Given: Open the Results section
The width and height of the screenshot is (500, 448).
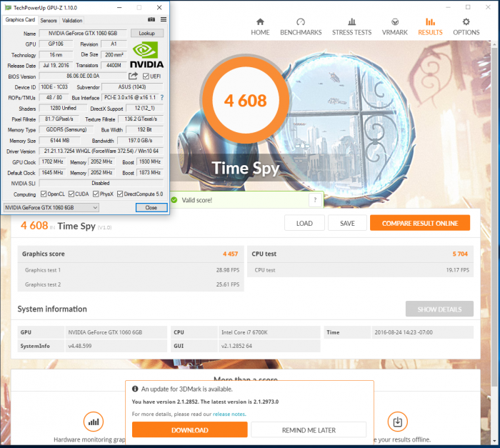Looking at the screenshot, I should (430, 27).
